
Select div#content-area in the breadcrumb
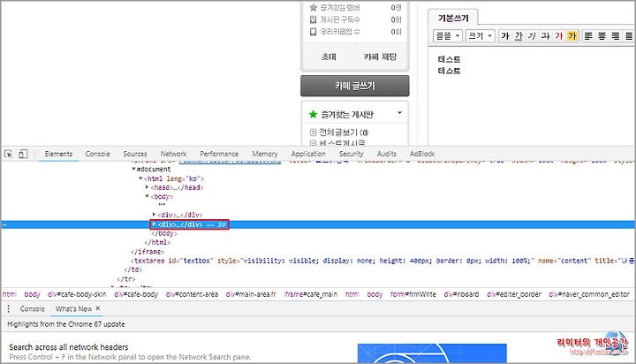192,294
